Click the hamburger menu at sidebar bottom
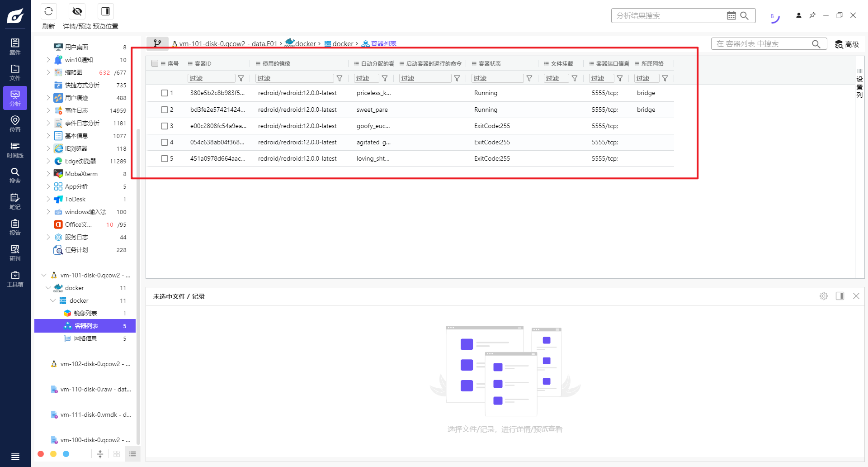Image resolution: width=868 pixels, height=467 pixels. pyautogui.click(x=15, y=457)
